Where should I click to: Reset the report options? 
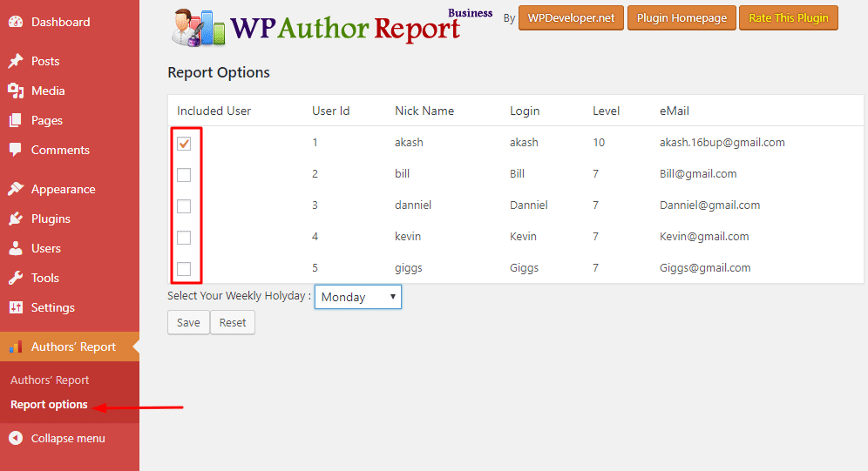(x=233, y=322)
